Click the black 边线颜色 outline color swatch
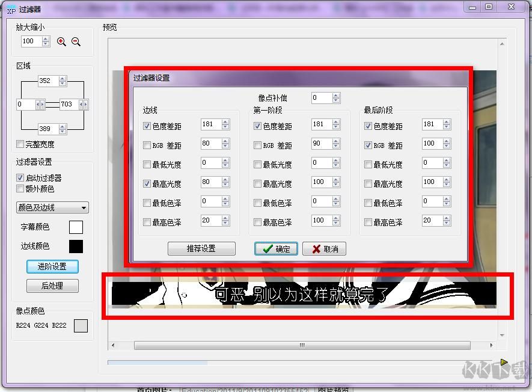The image size is (532, 392). (x=76, y=247)
